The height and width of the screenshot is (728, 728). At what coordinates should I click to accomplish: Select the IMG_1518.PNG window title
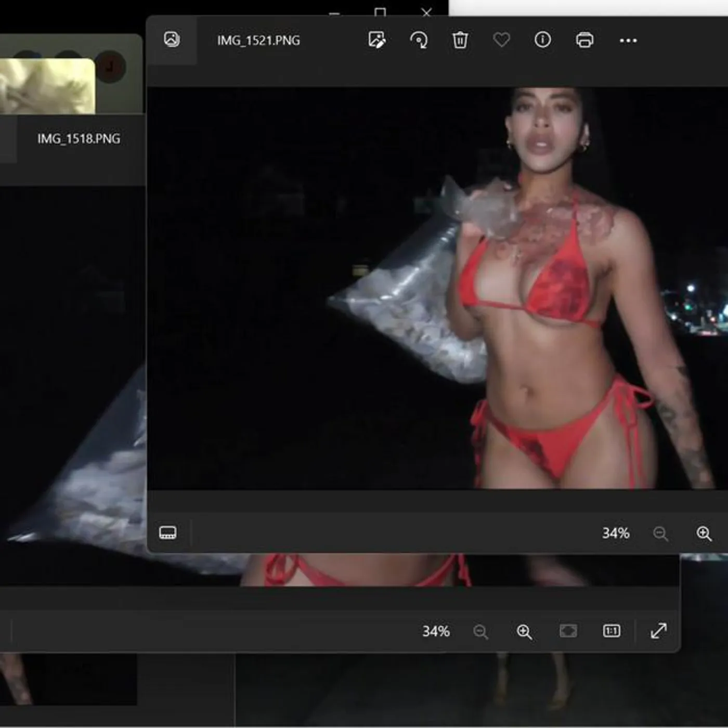(x=79, y=139)
